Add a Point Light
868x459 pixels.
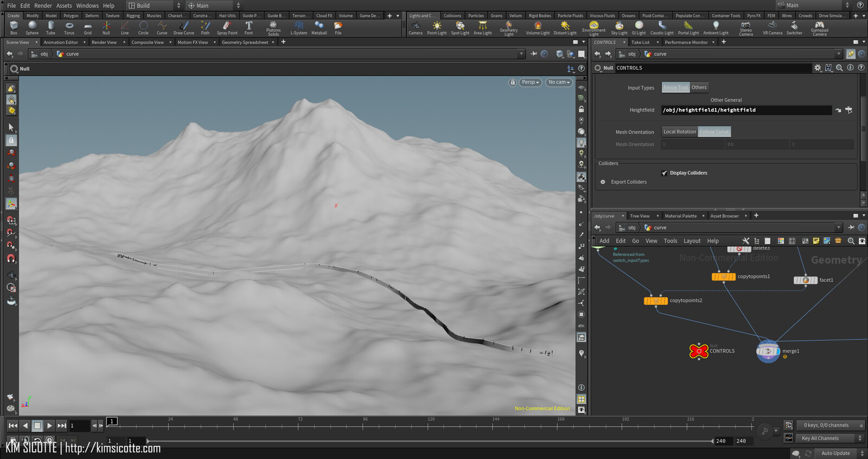437,28
